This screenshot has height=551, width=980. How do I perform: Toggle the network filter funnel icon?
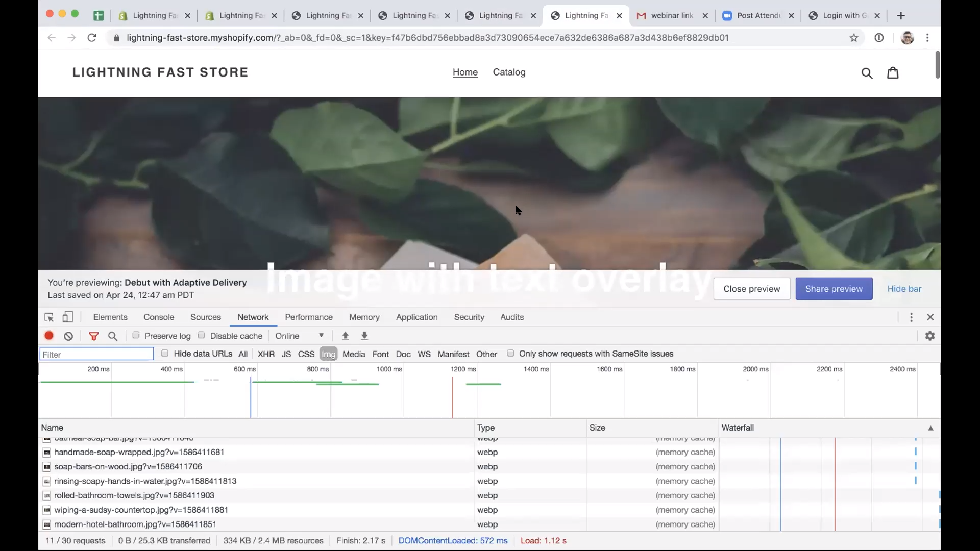coord(94,336)
